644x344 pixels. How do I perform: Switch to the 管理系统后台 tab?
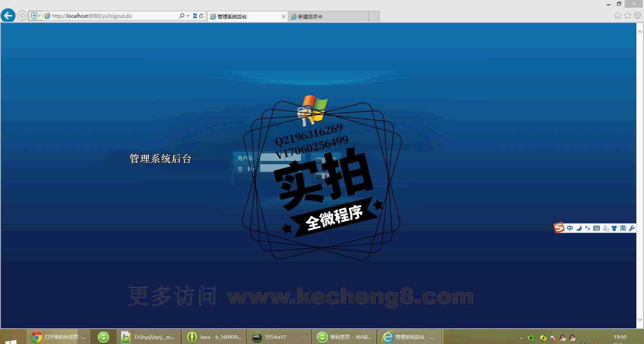(248, 16)
